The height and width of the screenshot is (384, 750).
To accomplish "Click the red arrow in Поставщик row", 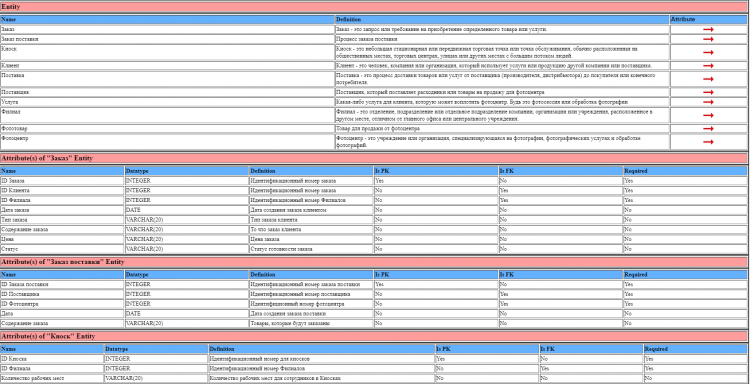I will click(708, 92).
